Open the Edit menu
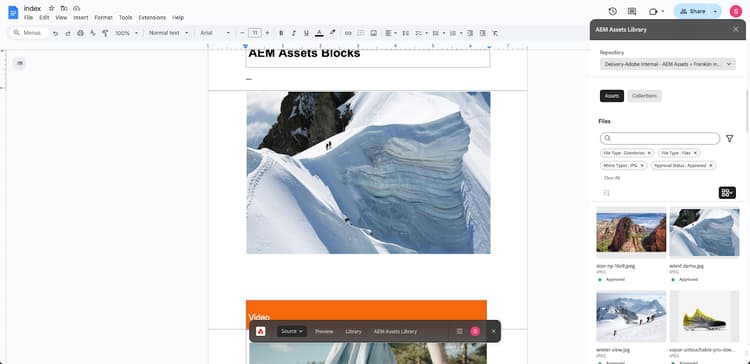The image size is (750, 364). point(44,18)
